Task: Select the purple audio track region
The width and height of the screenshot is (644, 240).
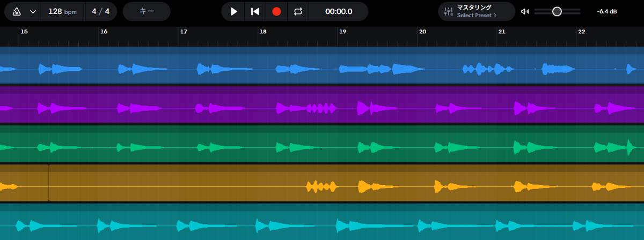Action: point(322,105)
